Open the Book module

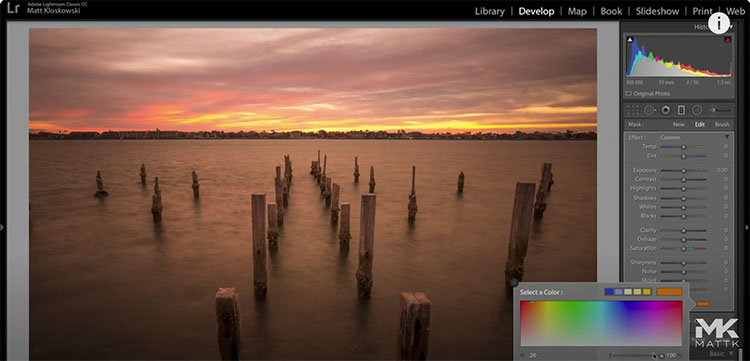pyautogui.click(x=611, y=11)
